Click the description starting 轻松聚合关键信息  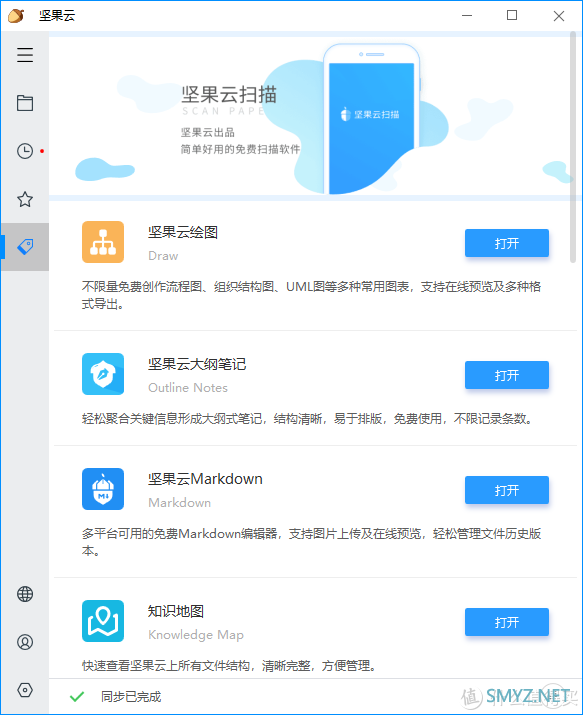(308, 419)
